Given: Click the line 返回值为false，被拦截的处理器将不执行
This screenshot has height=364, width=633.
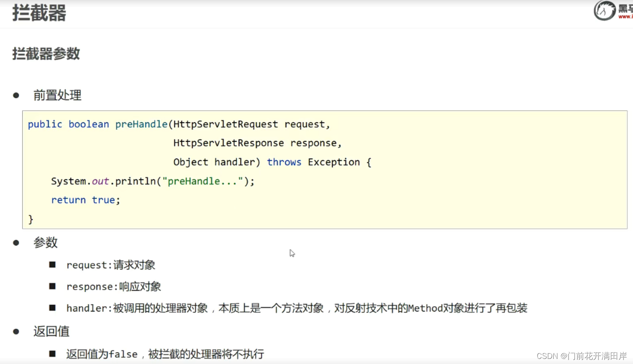Looking at the screenshot, I should coord(165,354).
